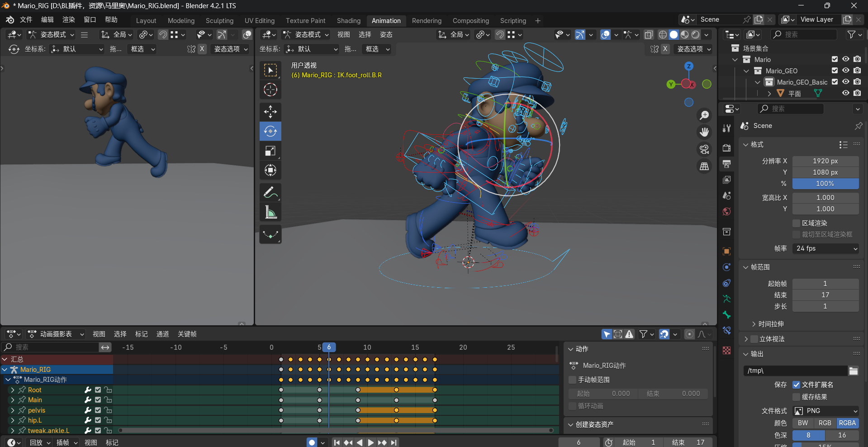This screenshot has height=447, width=868.
Task: Open 姿态选项 button in main viewport
Action: 694,49
